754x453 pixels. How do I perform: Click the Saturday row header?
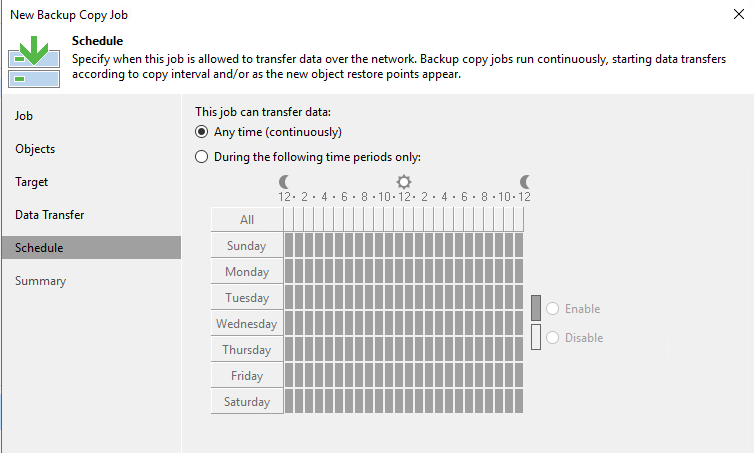click(x=247, y=402)
